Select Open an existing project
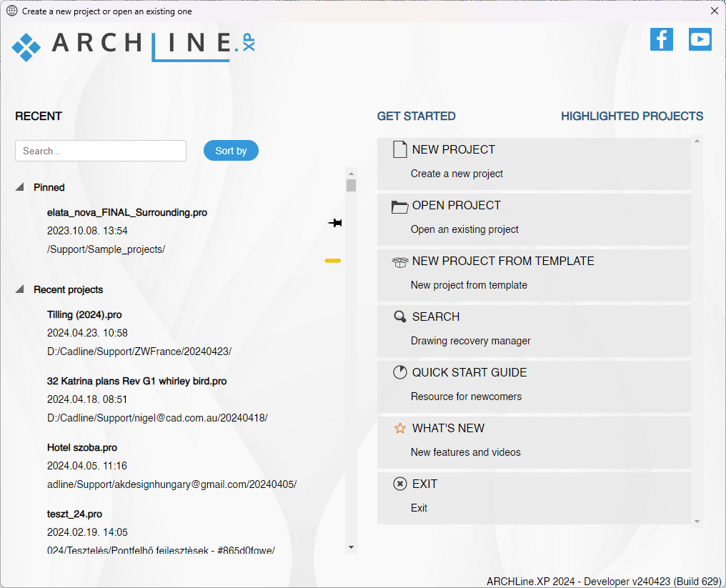 pos(534,219)
